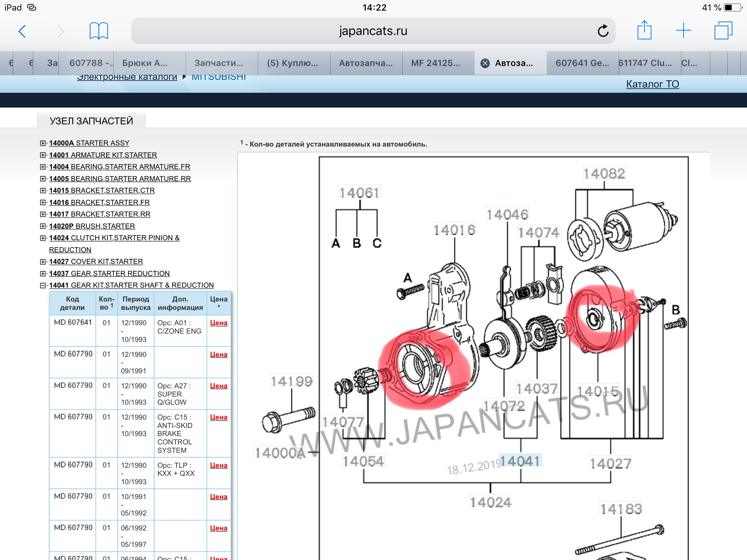Screen dimensions: 747x560
Task: Open 14037 GEAR,STARTER REDUCTION tree item
Action: point(109,273)
